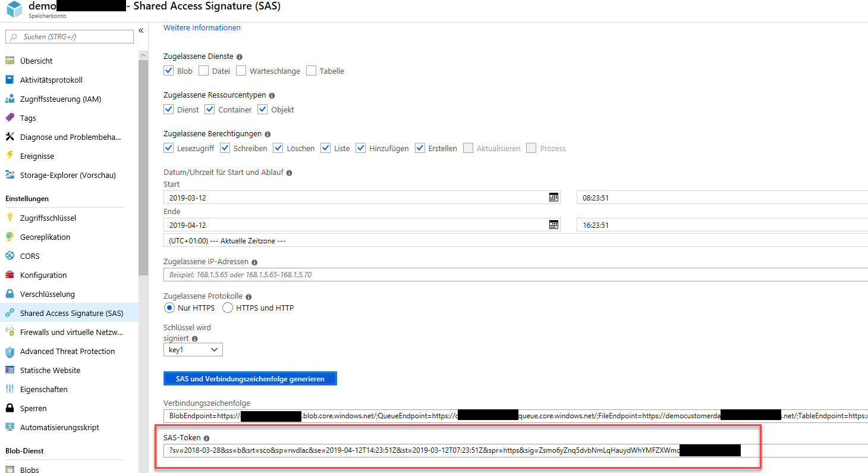Click the Georeplikation globe icon
Image resolution: width=868 pixels, height=473 pixels.
10,237
